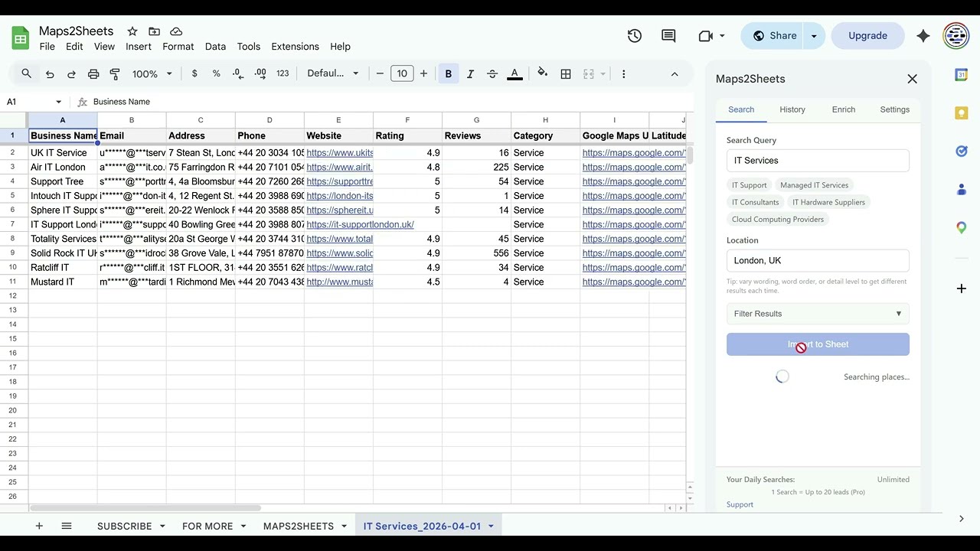
Task: Open the Share options arrow
Action: (814, 36)
